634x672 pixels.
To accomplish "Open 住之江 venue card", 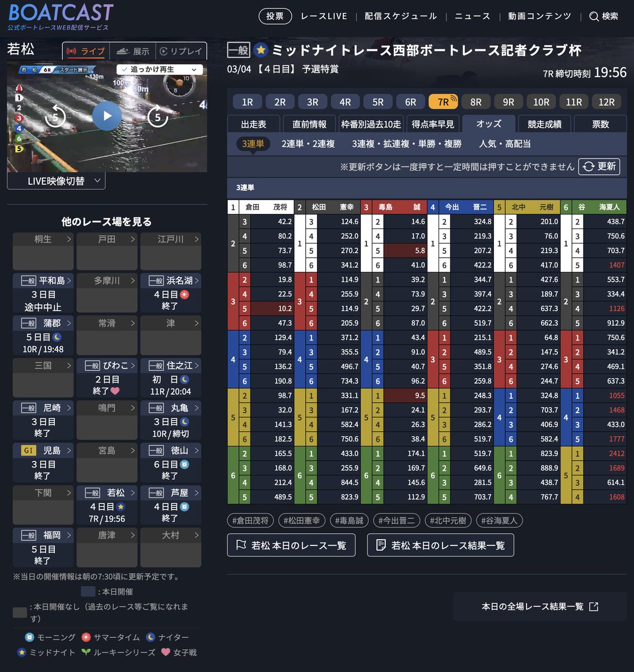I will 171,378.
